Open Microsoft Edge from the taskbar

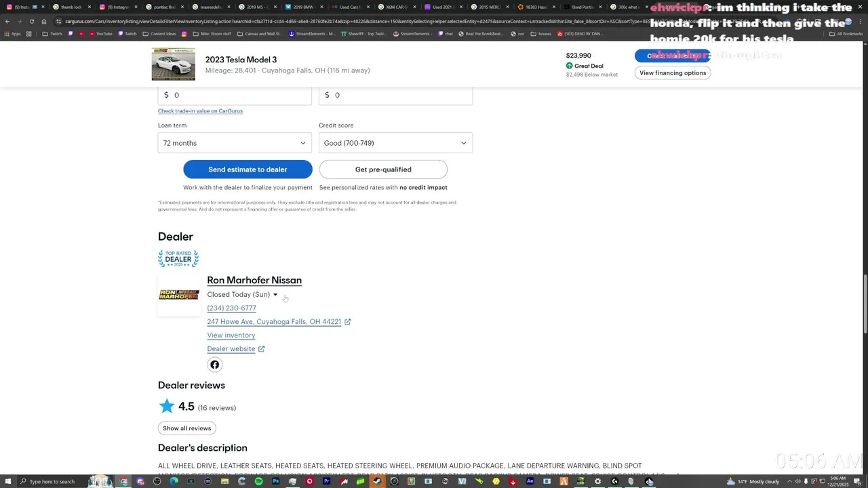click(174, 481)
